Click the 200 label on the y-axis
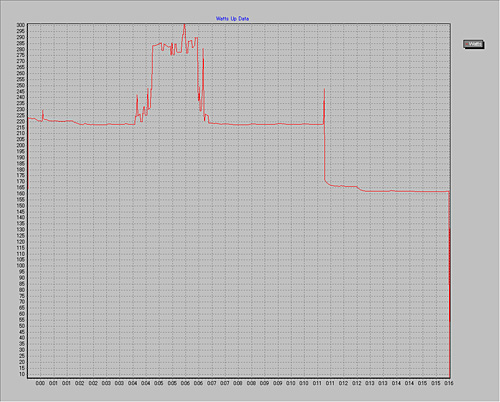The height and width of the screenshot is (402, 500). 21,145
